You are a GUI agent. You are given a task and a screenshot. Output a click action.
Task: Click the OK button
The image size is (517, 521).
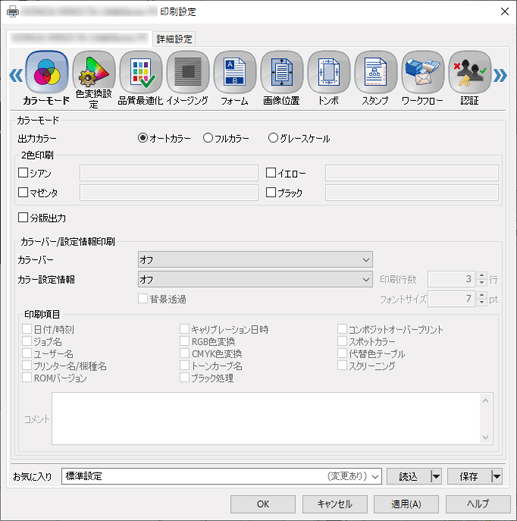click(263, 504)
